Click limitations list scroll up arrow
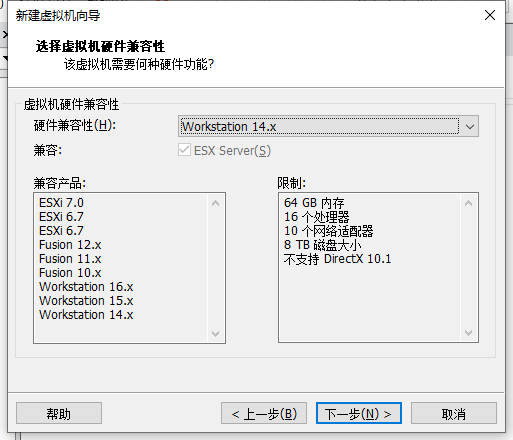This screenshot has height=440, width=513. click(x=468, y=203)
